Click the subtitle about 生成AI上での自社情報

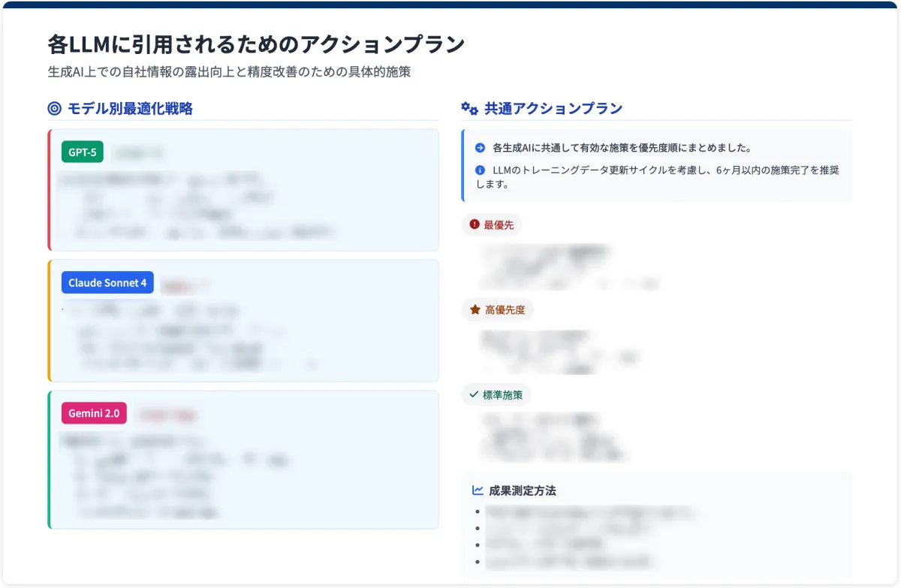(229, 72)
